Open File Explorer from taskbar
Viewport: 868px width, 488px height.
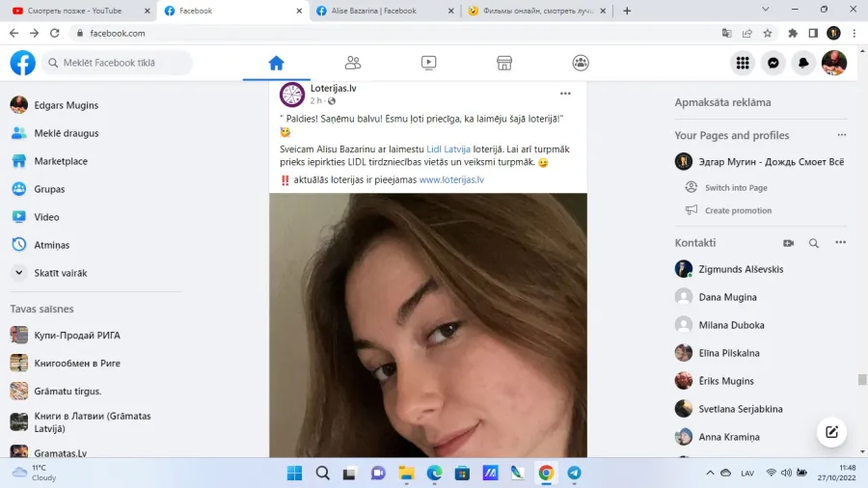(x=406, y=474)
